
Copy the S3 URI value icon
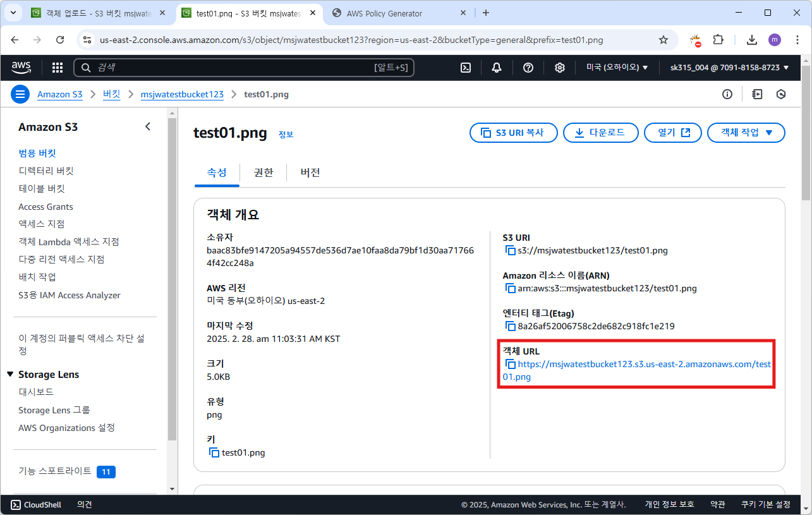tap(511, 251)
